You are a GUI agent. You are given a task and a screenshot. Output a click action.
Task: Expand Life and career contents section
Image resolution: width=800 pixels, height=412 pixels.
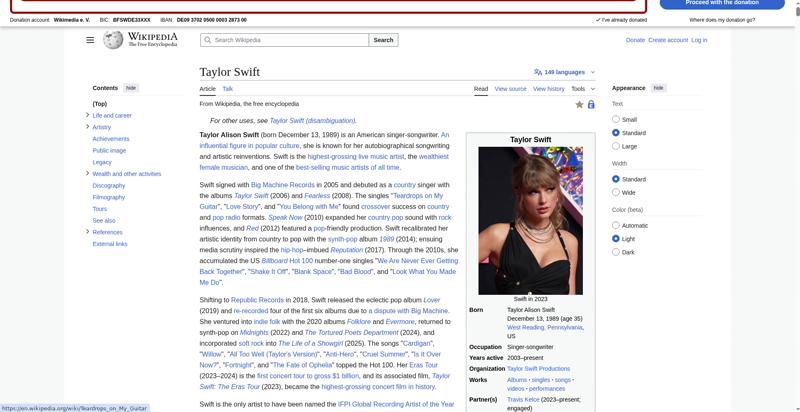click(x=88, y=115)
